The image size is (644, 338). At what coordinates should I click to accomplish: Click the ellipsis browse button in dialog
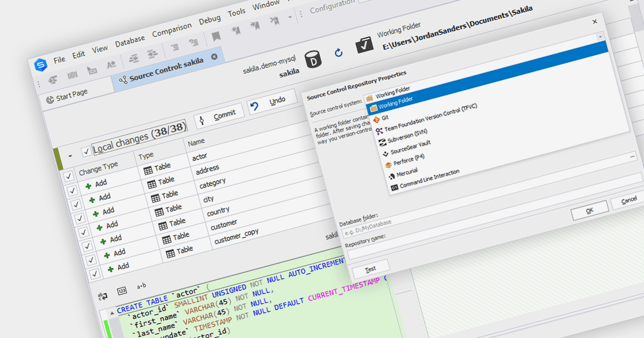[633, 157]
